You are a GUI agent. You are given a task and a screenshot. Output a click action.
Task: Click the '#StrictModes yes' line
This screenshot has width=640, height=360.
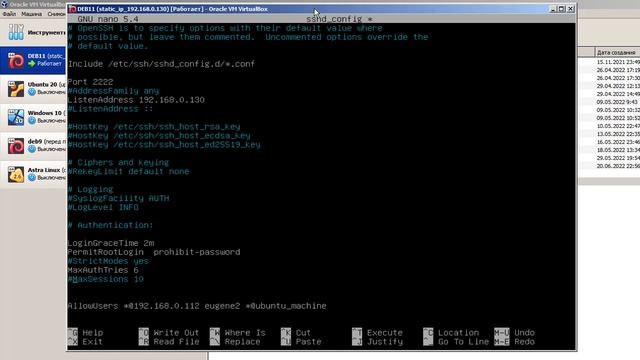pyautogui.click(x=108, y=261)
